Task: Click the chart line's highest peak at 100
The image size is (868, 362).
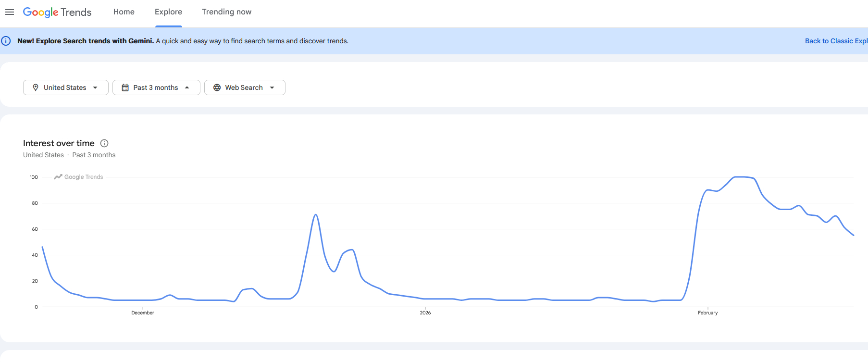Action: pos(743,177)
